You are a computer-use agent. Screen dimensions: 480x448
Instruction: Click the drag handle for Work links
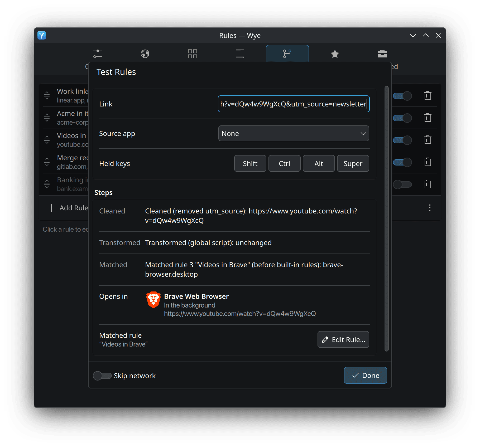[x=47, y=95]
